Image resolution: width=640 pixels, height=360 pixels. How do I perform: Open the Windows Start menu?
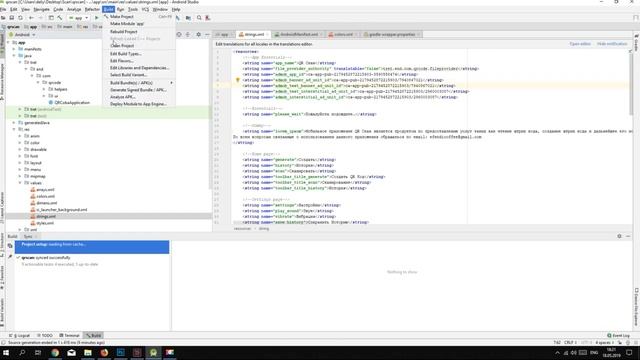tap(6, 353)
